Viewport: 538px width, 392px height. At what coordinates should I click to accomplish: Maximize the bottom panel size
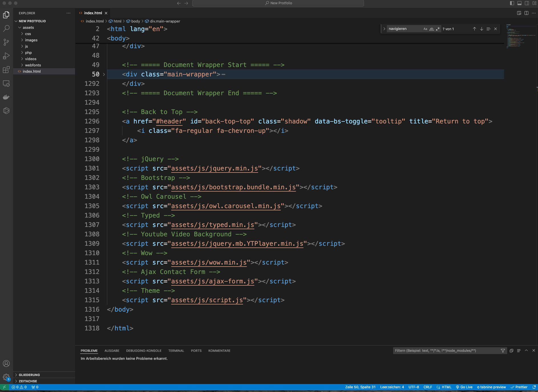pos(526,351)
